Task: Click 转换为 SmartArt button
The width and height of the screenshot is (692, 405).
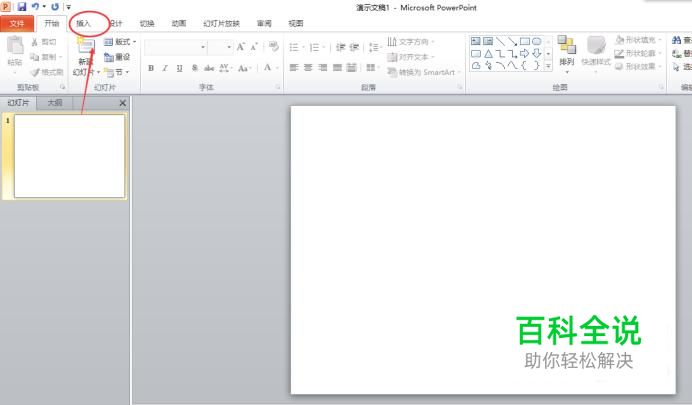Action: [x=423, y=72]
